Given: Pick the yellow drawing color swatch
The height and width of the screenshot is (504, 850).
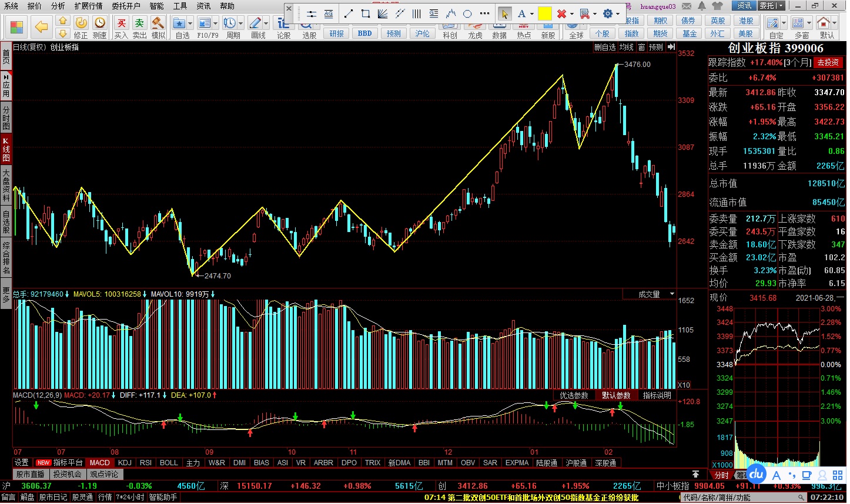Looking at the screenshot, I should click(x=545, y=14).
